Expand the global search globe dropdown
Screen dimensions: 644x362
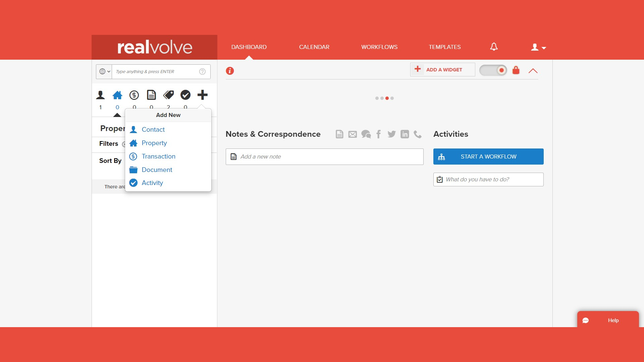click(104, 72)
